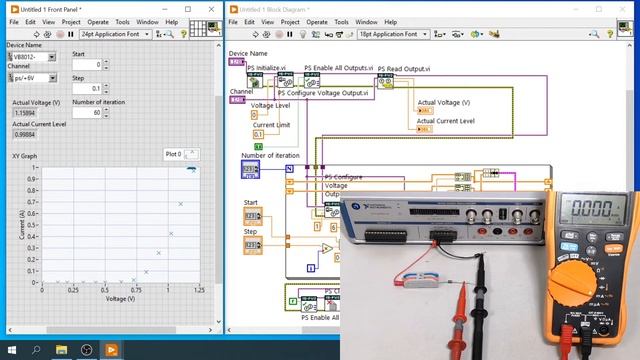Expand the Device Name VB8012 dropdown
Screen dimensions: 640x360
[x=52, y=57]
